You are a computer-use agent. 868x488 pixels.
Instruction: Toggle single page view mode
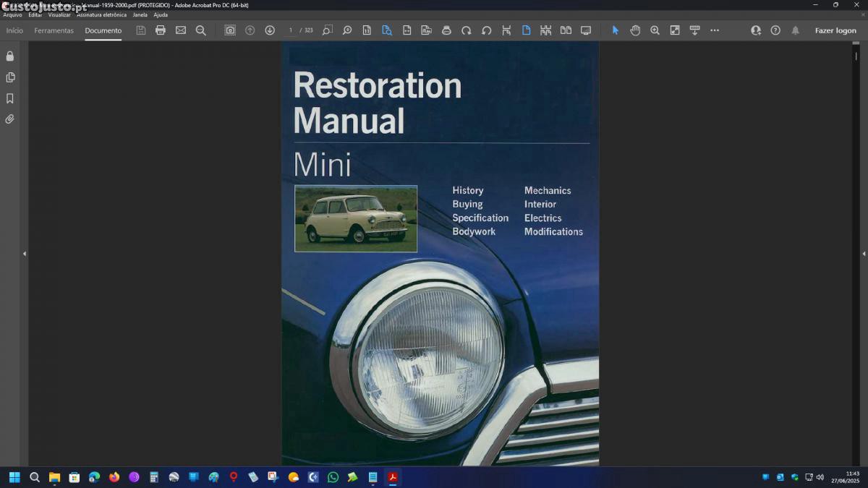click(526, 30)
